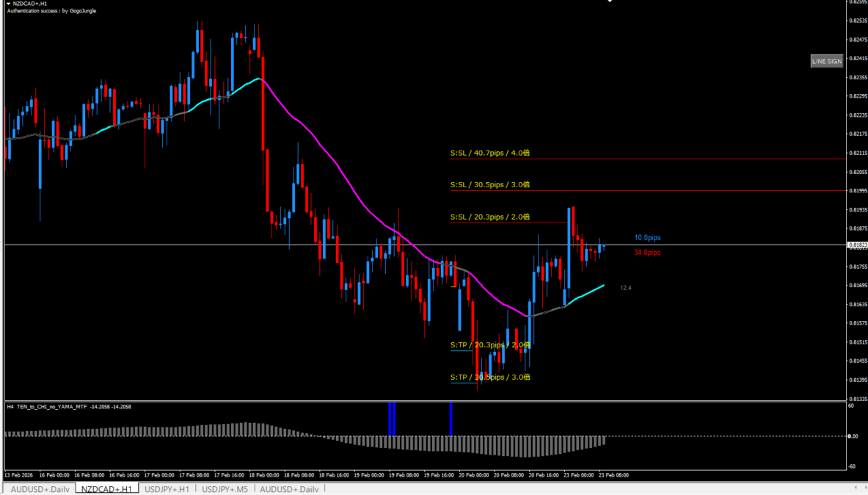Click the S:TP / 30.5pips / 3.0倍 label
Viewport: 868px width, 495px height.
pos(489,377)
